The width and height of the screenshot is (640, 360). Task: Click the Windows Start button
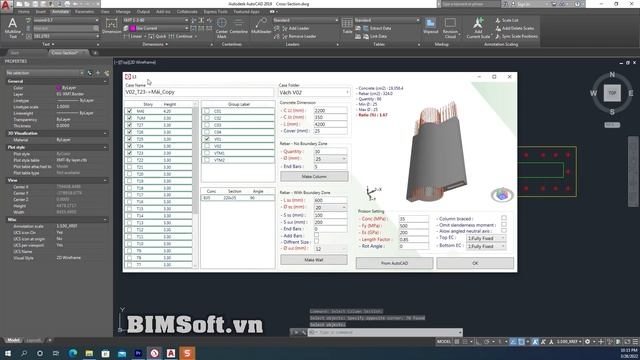(x=7, y=353)
